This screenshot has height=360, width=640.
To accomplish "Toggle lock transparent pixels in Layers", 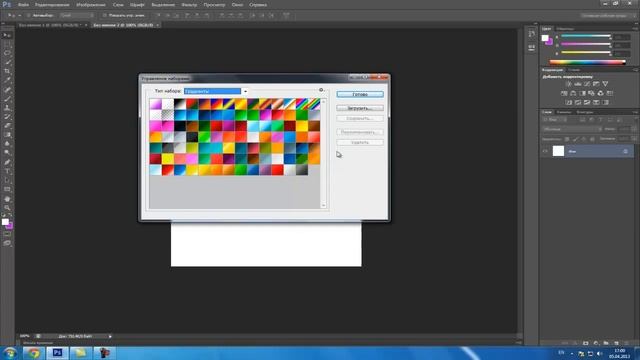I will coord(567,139).
